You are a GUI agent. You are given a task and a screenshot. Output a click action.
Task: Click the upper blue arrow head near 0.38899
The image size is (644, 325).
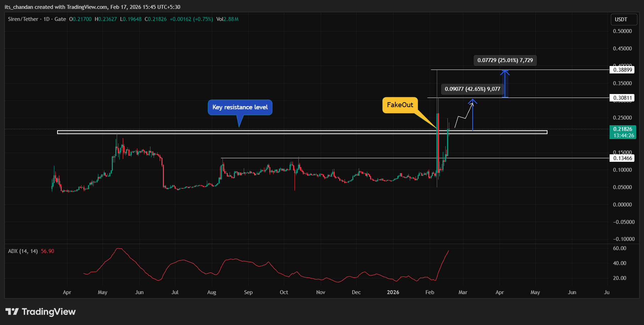point(505,72)
